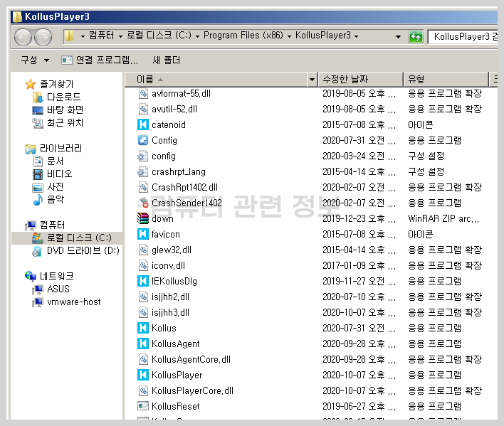Viewport: 504px width, 426px height.
Task: Sort by 수정한 날짜 column header
Action: (x=360, y=79)
